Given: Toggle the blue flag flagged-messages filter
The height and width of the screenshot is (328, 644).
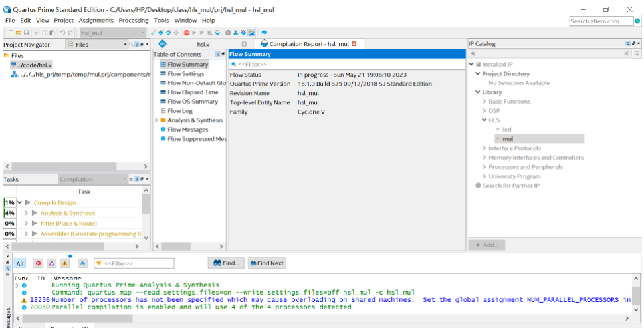Looking at the screenshot, I should (82, 263).
